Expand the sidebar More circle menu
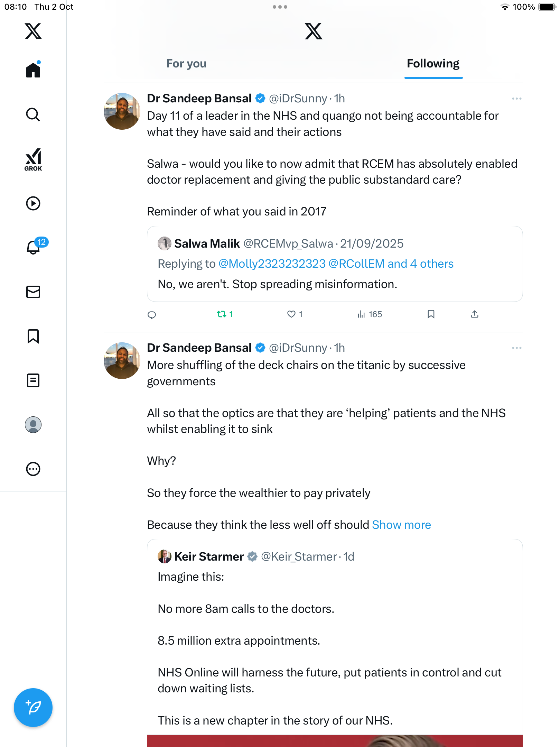Viewport: 560px width, 747px height. (x=33, y=469)
